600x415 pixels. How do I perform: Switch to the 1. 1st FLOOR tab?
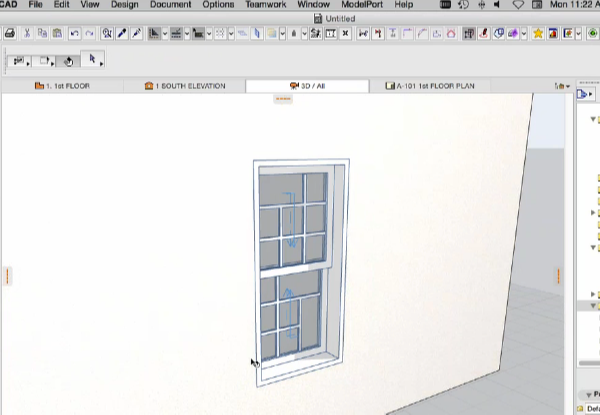(62, 86)
